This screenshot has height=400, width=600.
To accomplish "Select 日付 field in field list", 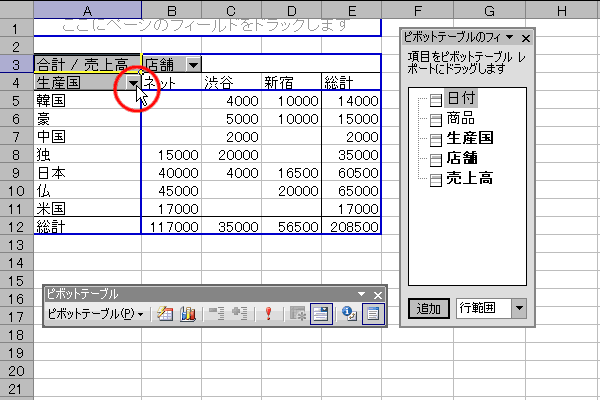I will [461, 98].
